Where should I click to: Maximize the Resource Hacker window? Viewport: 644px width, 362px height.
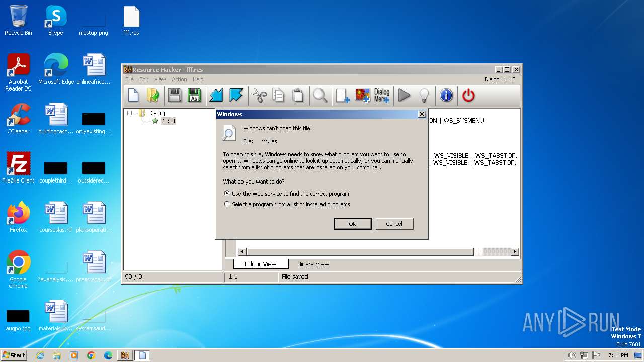(507, 70)
